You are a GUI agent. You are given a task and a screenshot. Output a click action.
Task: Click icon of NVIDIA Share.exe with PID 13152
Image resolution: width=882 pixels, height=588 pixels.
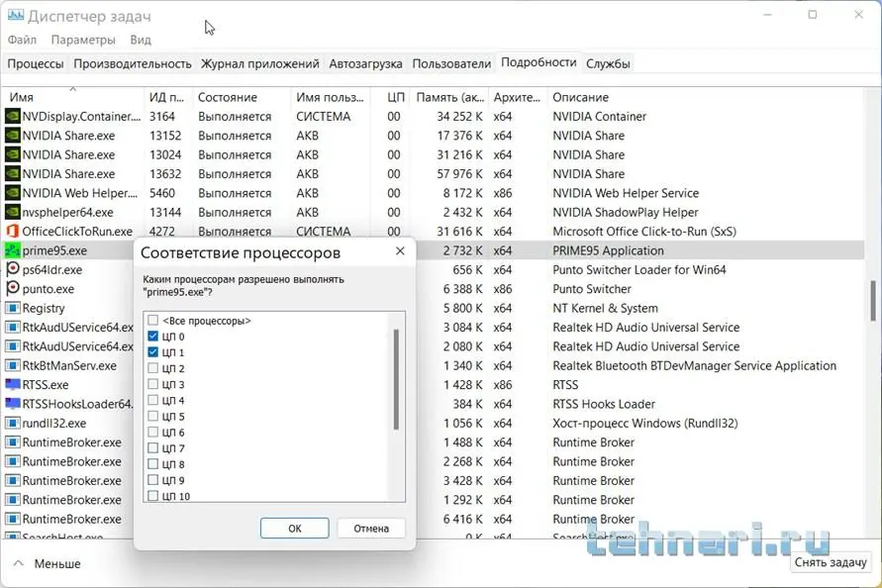tap(13, 136)
